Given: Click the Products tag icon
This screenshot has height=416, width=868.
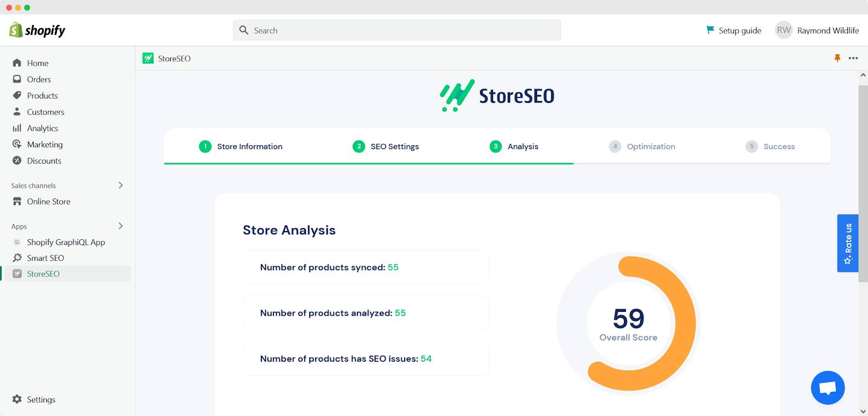Looking at the screenshot, I should (x=17, y=95).
